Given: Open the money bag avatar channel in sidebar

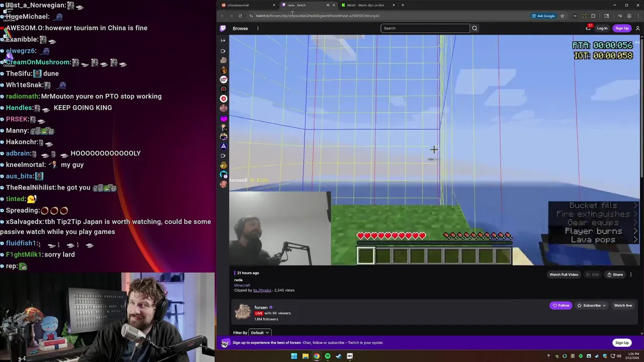Looking at the screenshot, I should 223,165.
